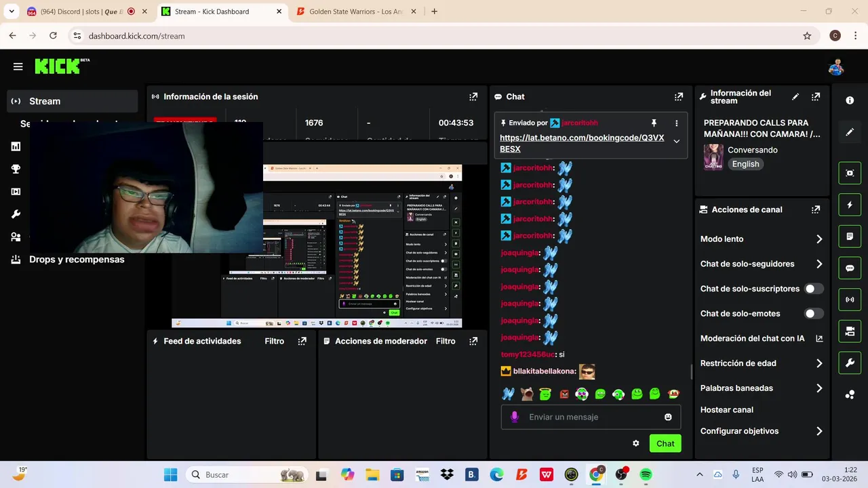Expand the pinned message chevron

click(676, 141)
